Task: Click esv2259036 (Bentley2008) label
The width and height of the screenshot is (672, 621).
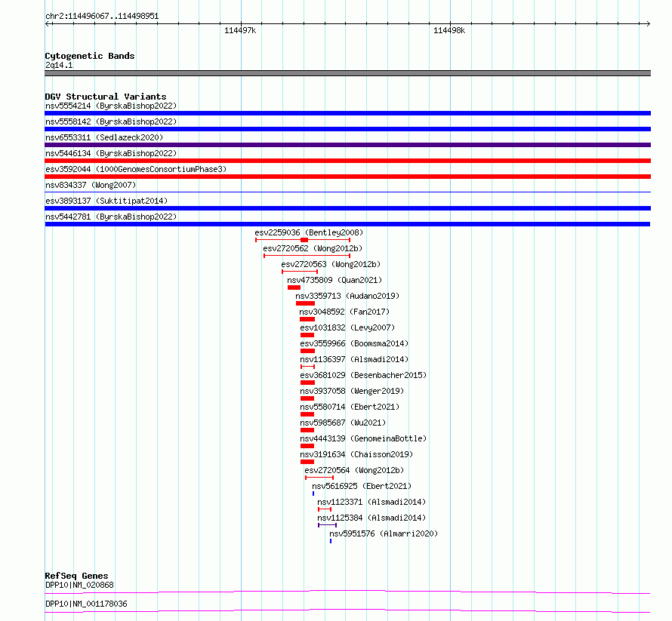Action: pos(309,232)
